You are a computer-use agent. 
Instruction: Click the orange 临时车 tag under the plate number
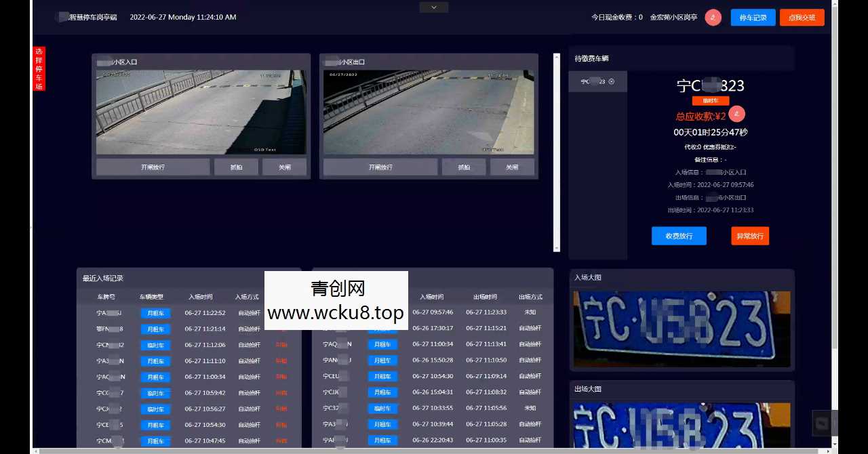(710, 100)
